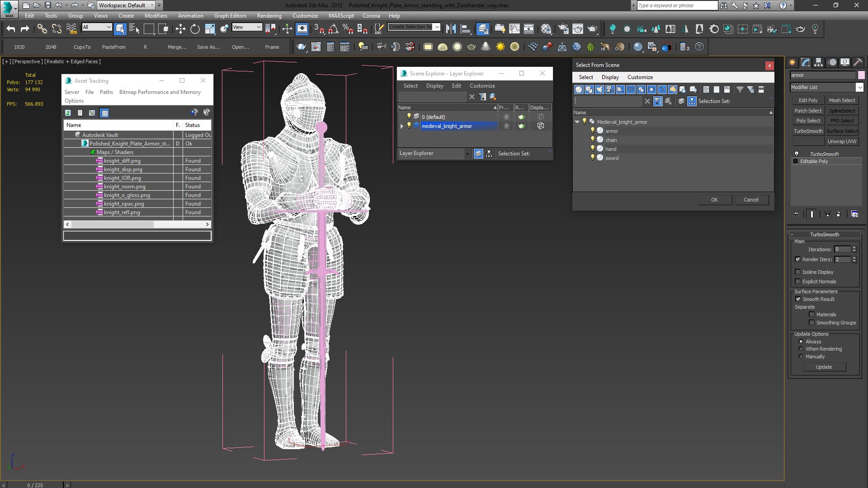Uncheck the Smooth Result checkbox
Screen dimensions: 868x488
pyautogui.click(x=798, y=299)
